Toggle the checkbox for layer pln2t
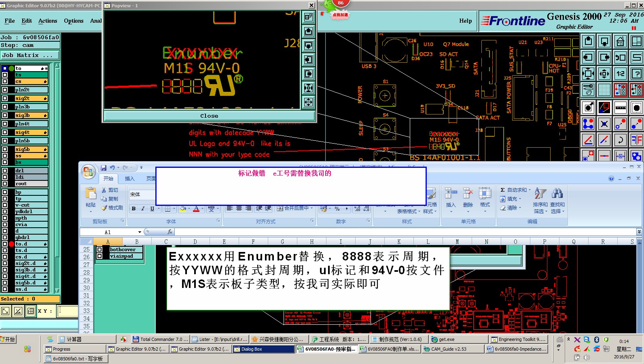The width and height of the screenshot is (644, 364). (x=5, y=90)
